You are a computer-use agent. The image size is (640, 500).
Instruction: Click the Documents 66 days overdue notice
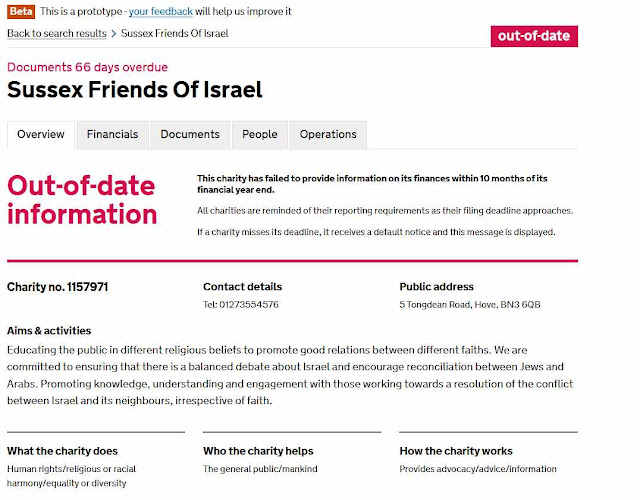[87, 67]
